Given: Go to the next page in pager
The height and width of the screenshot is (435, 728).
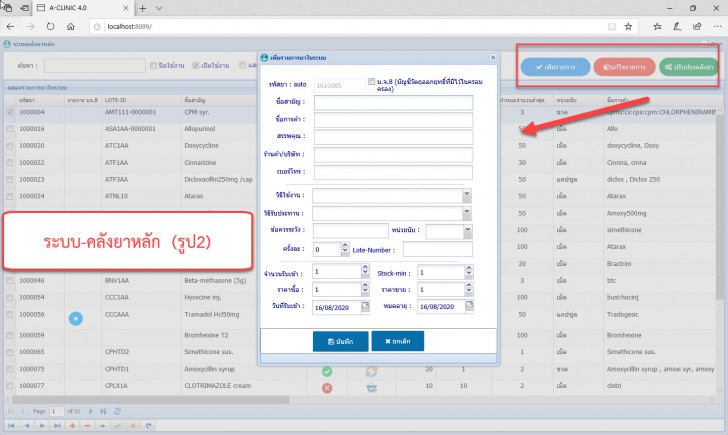Looking at the screenshot, I should [x=91, y=411].
